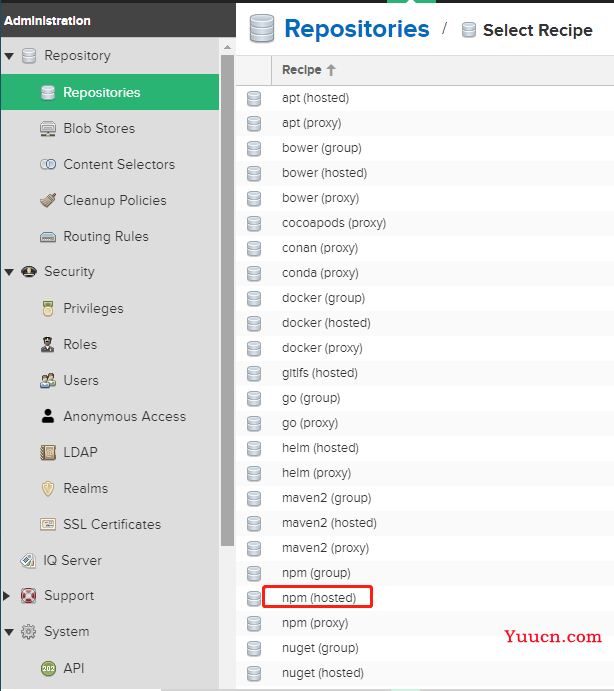614x691 pixels.
Task: Select the docker (group) recipe
Action: pyautogui.click(x=324, y=298)
